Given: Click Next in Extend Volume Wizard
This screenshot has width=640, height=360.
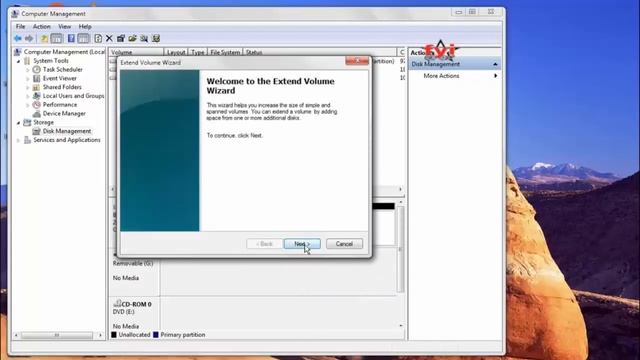Looking at the screenshot, I should click(x=302, y=244).
